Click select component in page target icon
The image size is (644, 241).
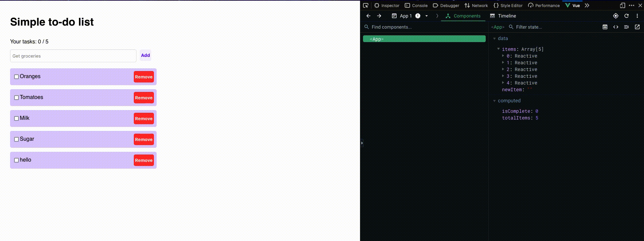click(615, 16)
